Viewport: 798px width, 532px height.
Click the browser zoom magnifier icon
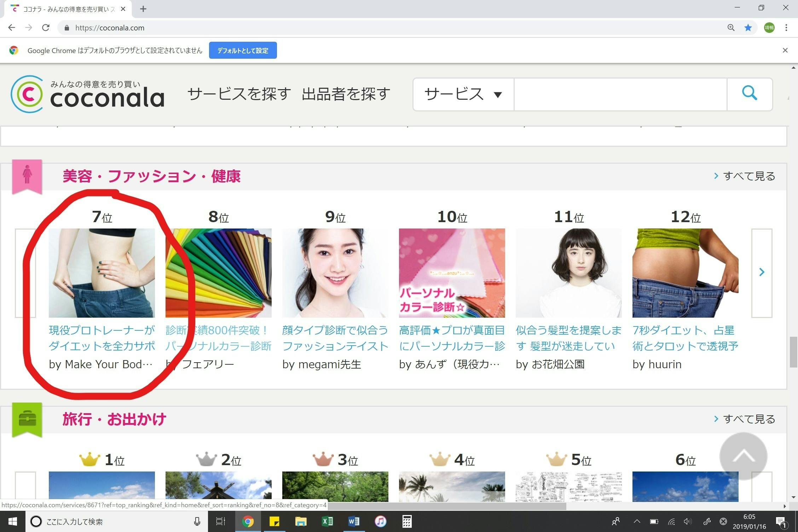(731, 28)
